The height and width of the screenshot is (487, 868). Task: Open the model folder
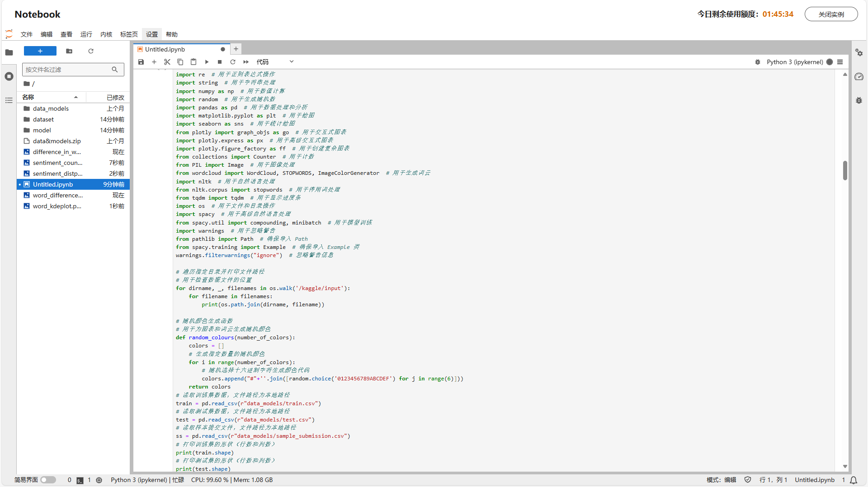pyautogui.click(x=73, y=130)
